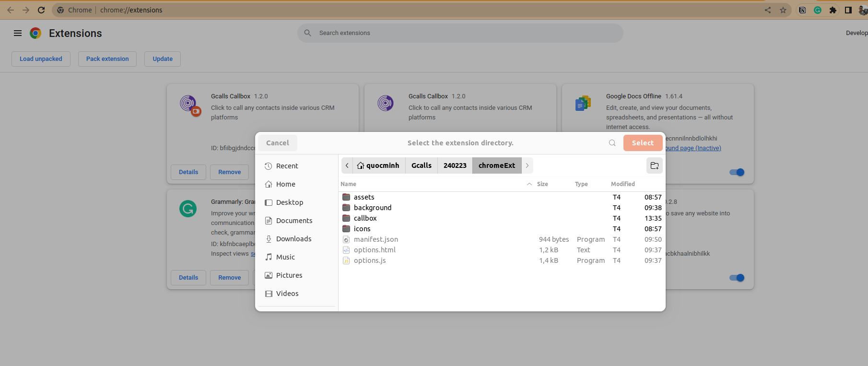Click the create new folder icon
This screenshot has height=366, width=868.
point(654,165)
